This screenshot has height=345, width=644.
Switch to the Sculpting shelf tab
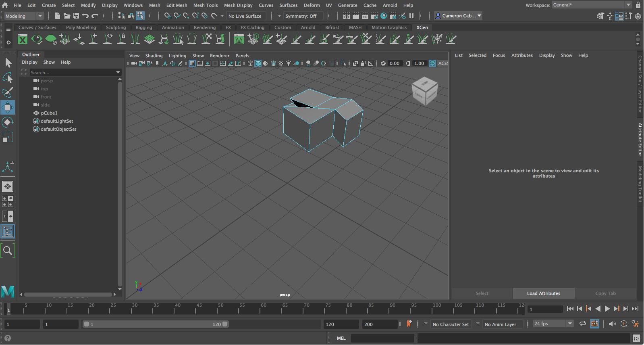pos(116,27)
